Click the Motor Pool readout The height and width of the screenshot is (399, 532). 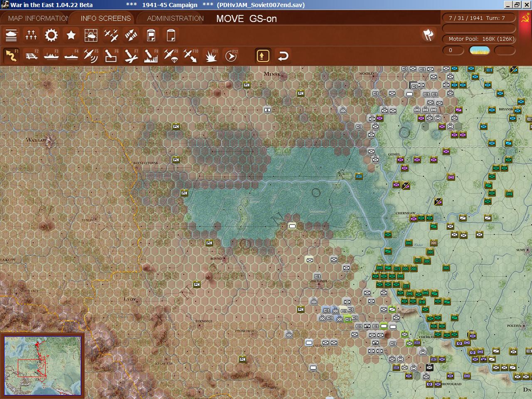tap(479, 39)
